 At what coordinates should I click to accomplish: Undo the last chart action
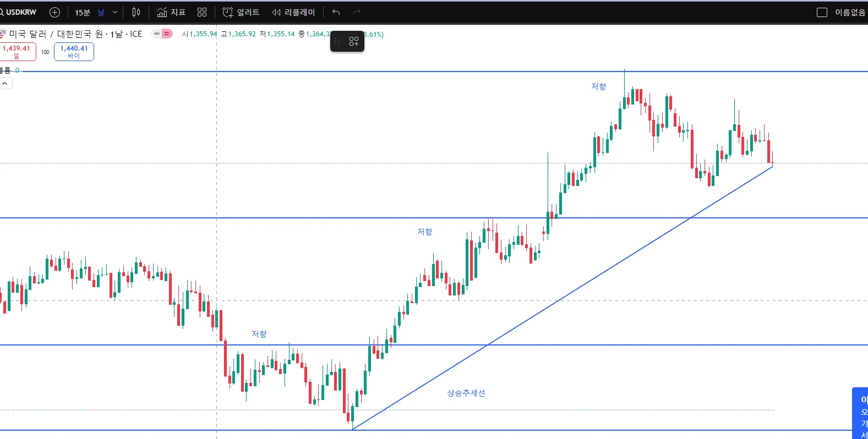click(x=336, y=12)
